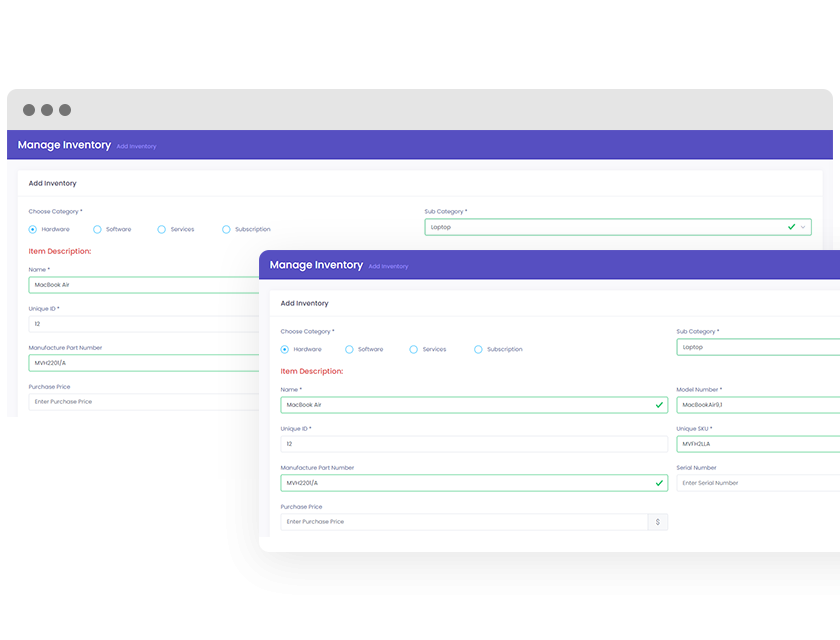Viewport: 840px width, 640px height.
Task: Click the dollar sign icon beside Purchase Price
Action: pos(658,522)
